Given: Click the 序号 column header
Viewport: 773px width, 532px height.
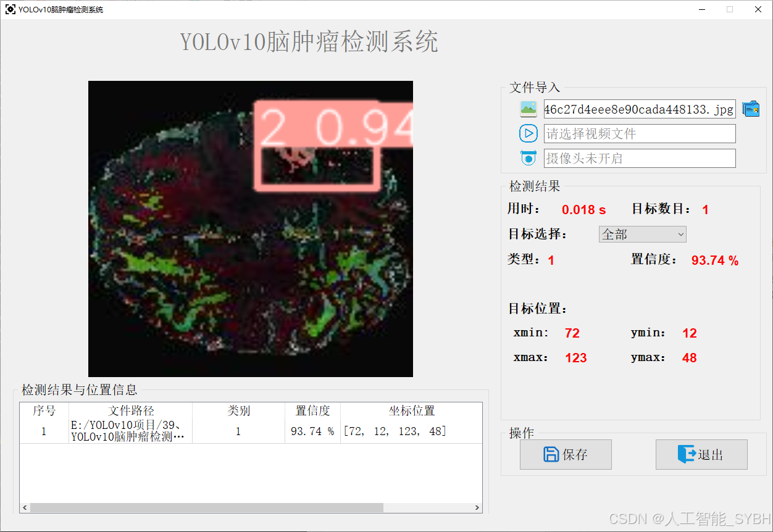Looking at the screenshot, I should coord(44,411).
